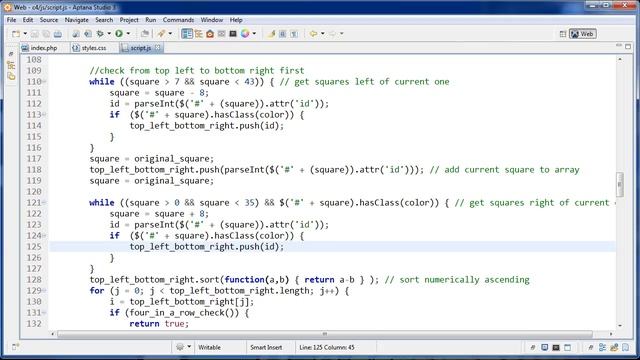640x360 pixels.
Task: Open the status bar gear dropdown arrow
Action: [x=189, y=347]
